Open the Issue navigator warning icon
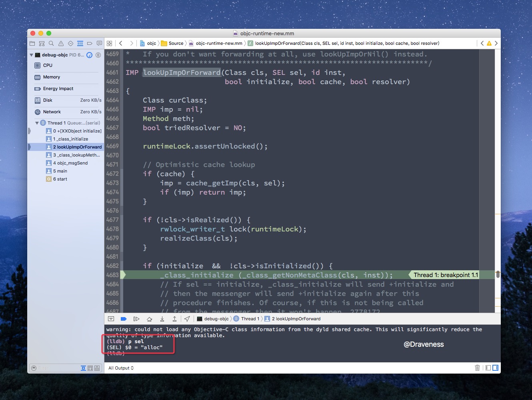The image size is (532, 400). click(x=61, y=43)
